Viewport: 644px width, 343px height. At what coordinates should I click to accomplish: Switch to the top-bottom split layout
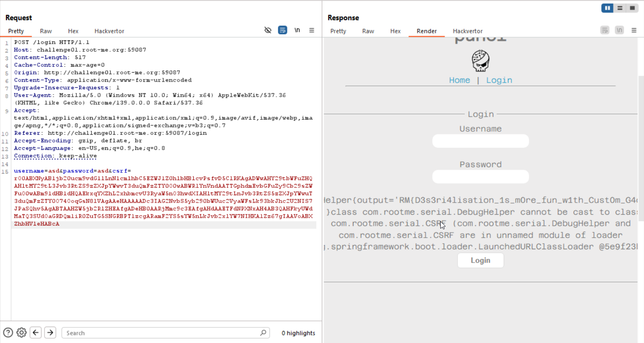click(620, 8)
